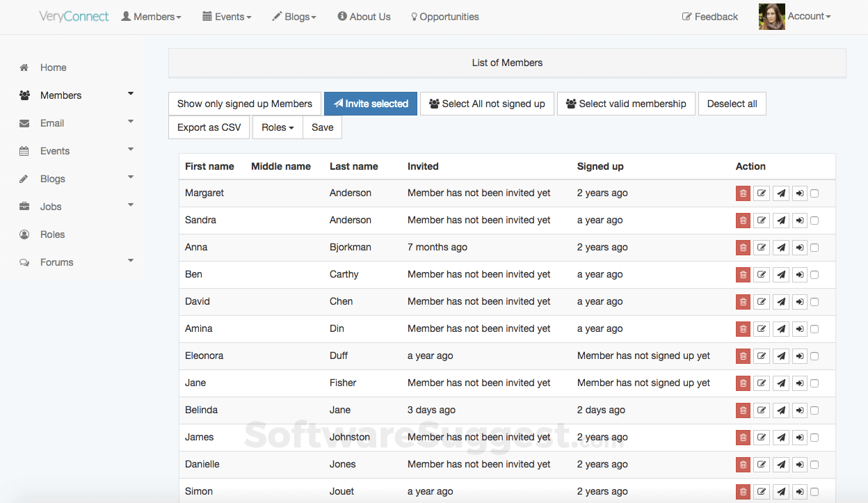The image size is (868, 503).
Task: Click paper plane invite icon for Jane Fisher
Action: click(781, 383)
